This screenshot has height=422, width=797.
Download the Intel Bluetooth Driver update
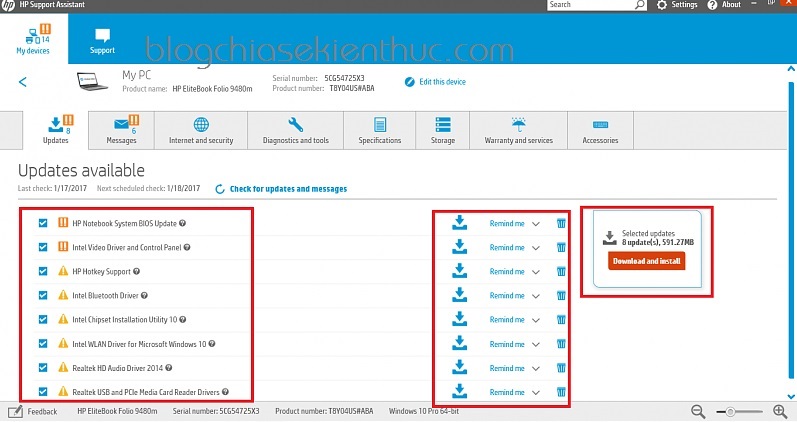pos(459,295)
